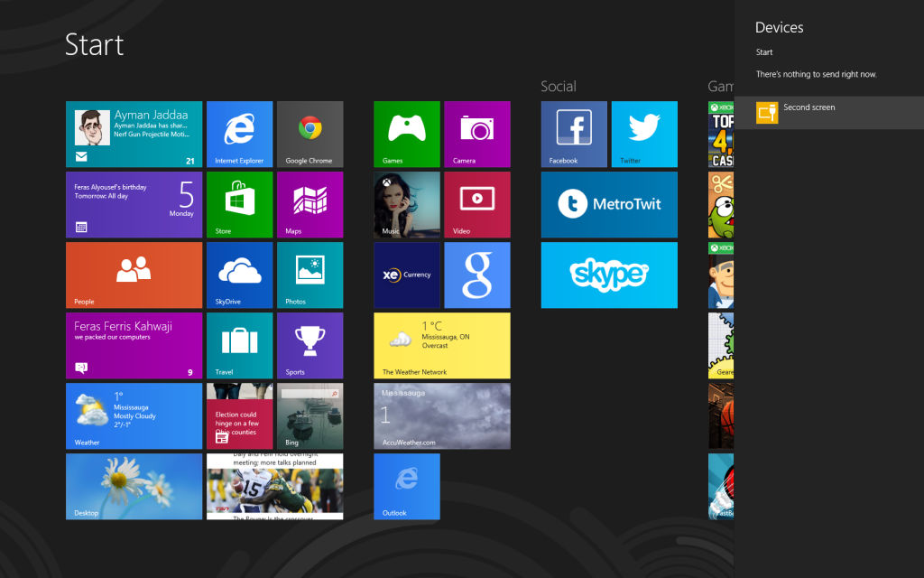Open Messaging tile from Feras Ferris Kahwaji
This screenshot has height=578, width=924.
click(134, 346)
